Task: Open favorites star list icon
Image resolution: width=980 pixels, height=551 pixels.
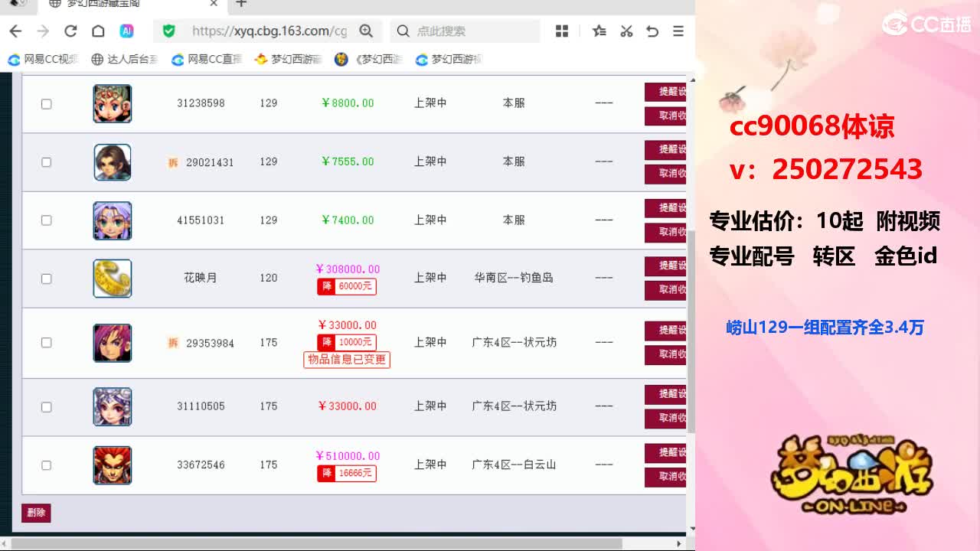Action: 599,31
